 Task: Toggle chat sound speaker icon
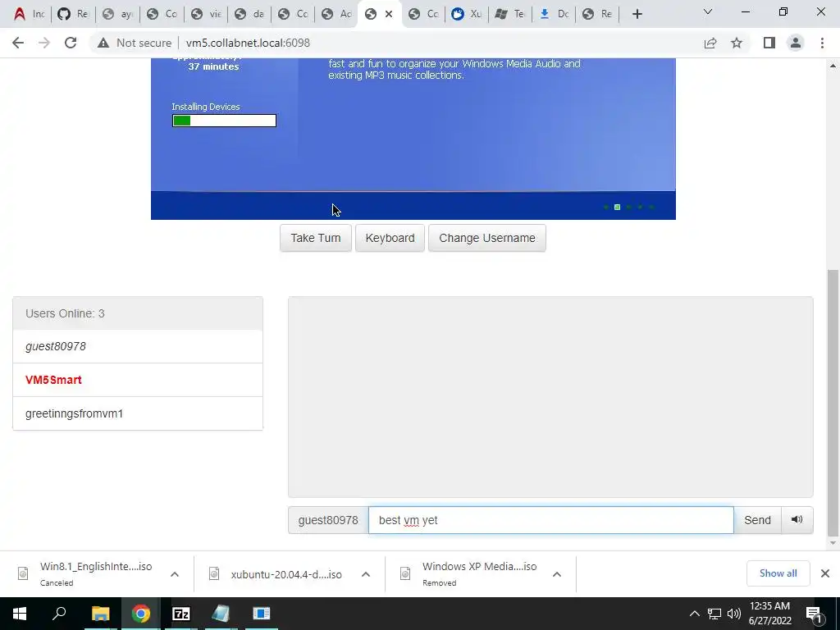pos(797,520)
